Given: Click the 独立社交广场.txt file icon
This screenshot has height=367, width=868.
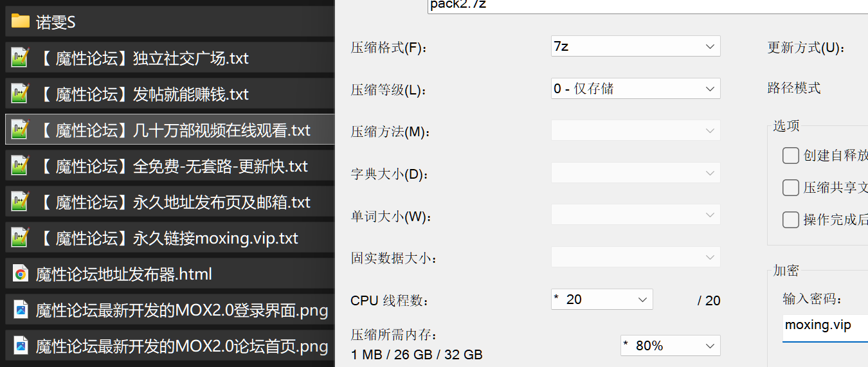Looking at the screenshot, I should (21, 58).
